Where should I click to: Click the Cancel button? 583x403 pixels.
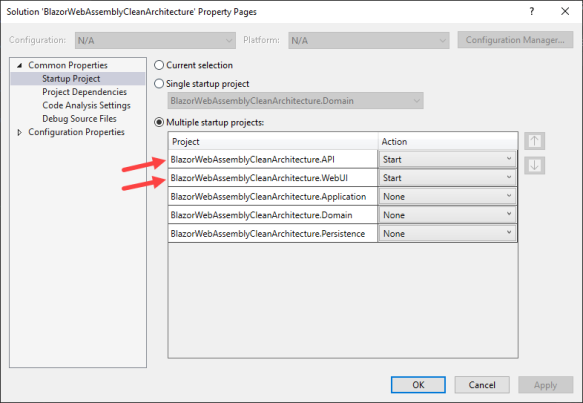click(482, 385)
